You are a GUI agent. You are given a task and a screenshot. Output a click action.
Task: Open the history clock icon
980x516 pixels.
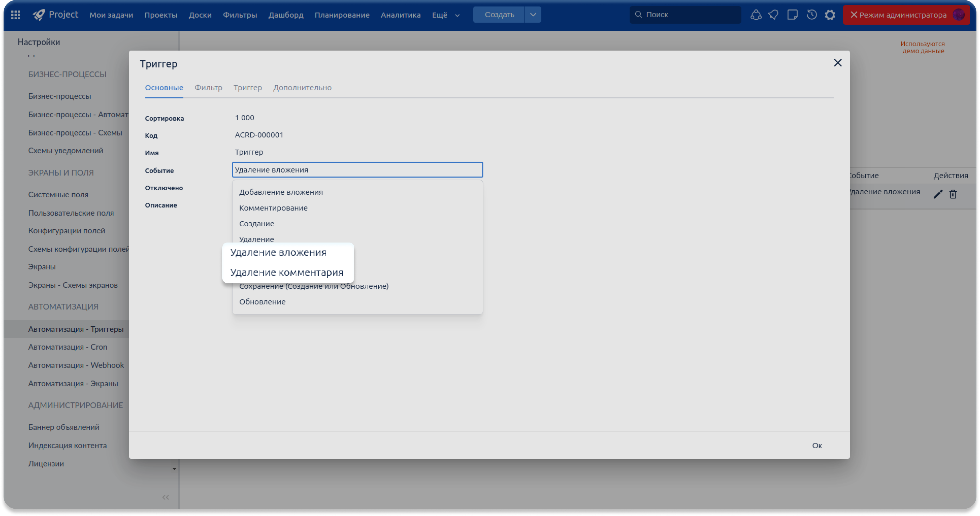pyautogui.click(x=812, y=15)
